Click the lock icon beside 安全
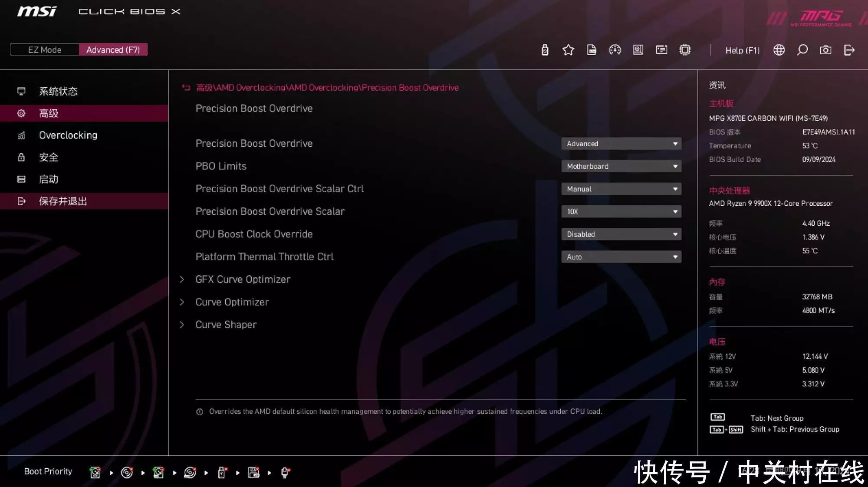 [x=21, y=157]
